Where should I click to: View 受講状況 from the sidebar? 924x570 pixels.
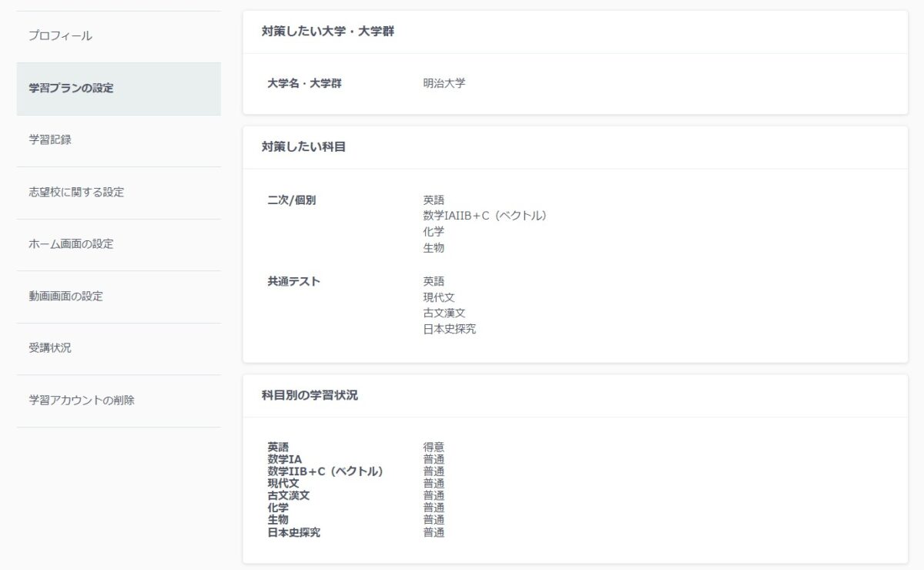click(x=119, y=348)
